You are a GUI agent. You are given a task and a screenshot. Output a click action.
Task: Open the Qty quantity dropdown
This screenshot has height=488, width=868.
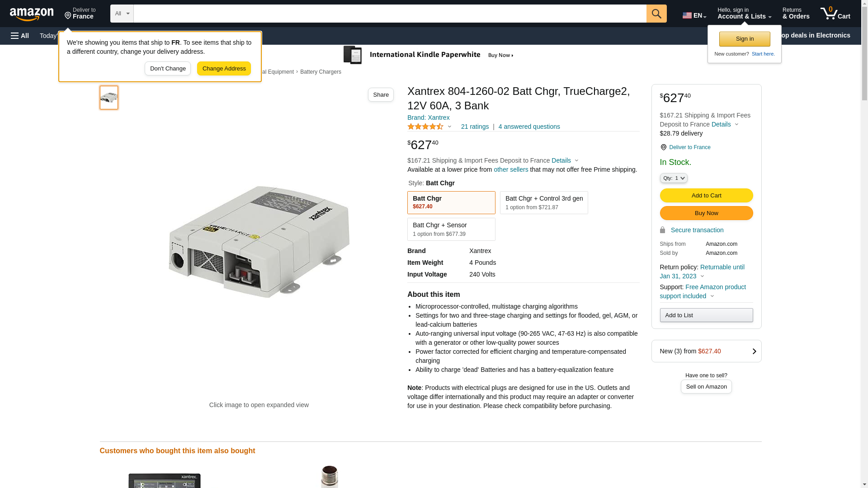click(x=673, y=178)
